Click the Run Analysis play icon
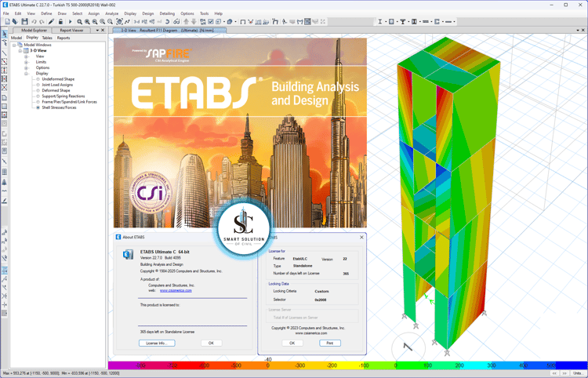 70,22
